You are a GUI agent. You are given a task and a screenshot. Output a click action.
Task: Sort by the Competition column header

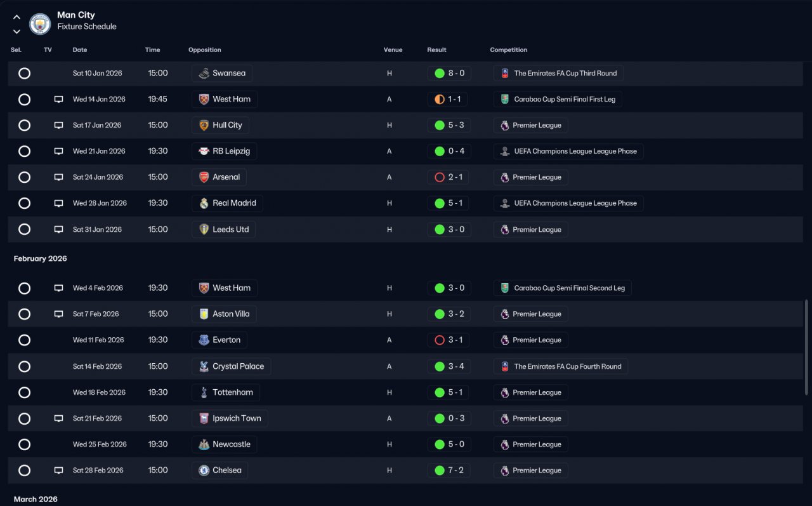click(x=509, y=50)
